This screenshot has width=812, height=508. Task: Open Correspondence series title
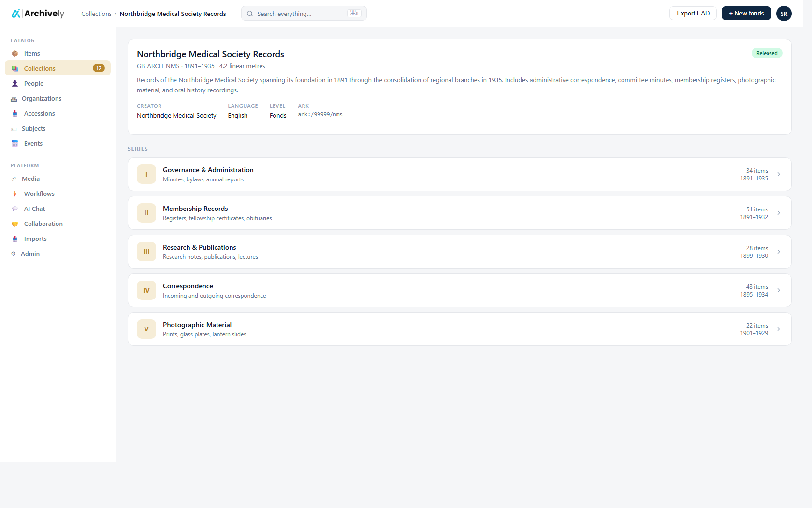[188, 286]
